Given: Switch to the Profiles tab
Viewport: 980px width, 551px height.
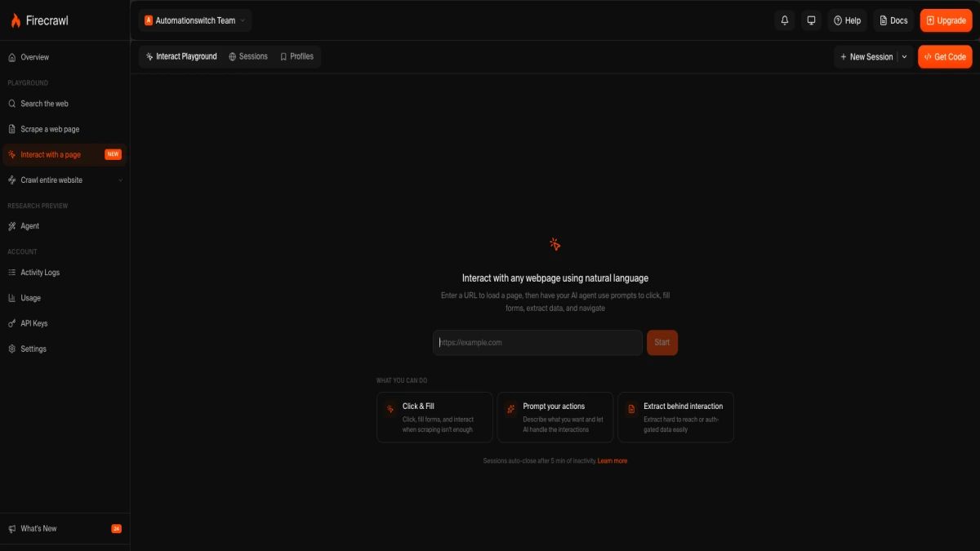Looking at the screenshot, I should coord(296,56).
